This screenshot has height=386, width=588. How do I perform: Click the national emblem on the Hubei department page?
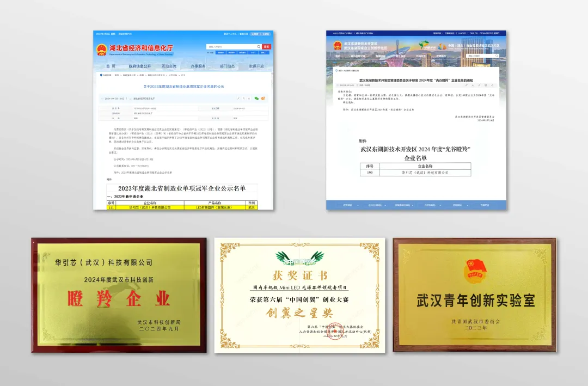pos(101,50)
